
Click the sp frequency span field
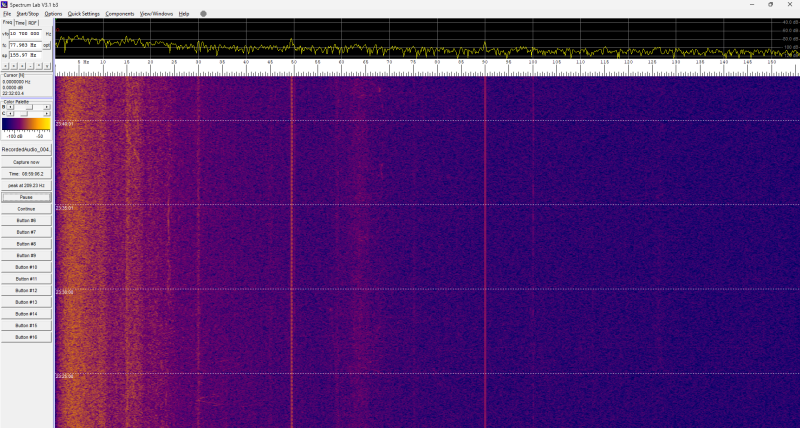26,55
